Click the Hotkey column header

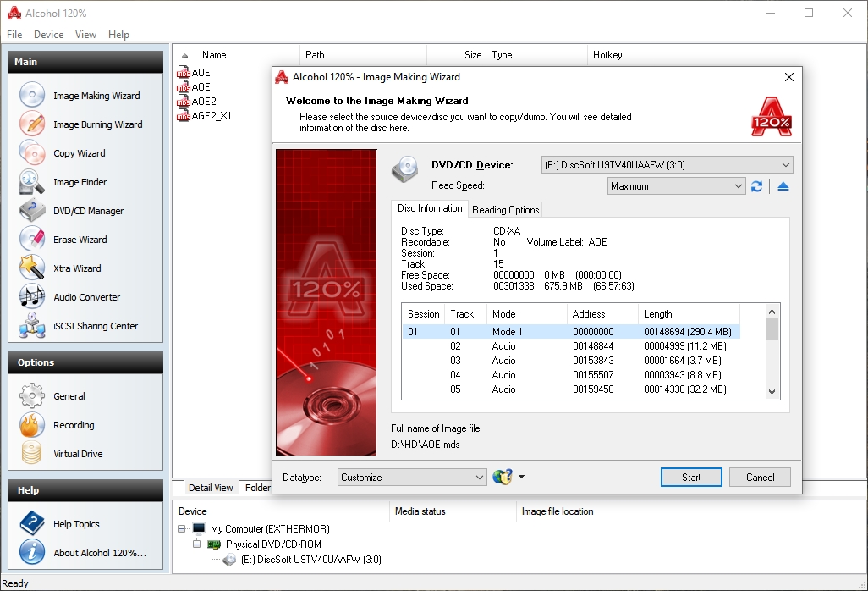coord(619,55)
